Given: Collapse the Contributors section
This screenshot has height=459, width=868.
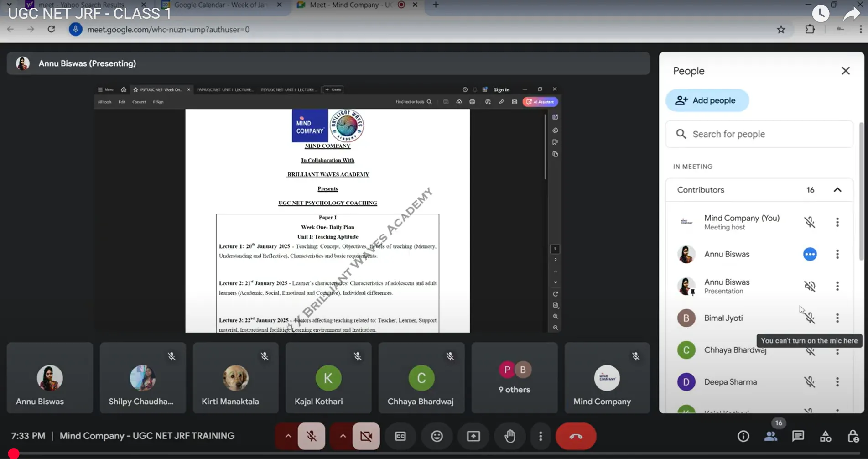Looking at the screenshot, I should tap(837, 190).
